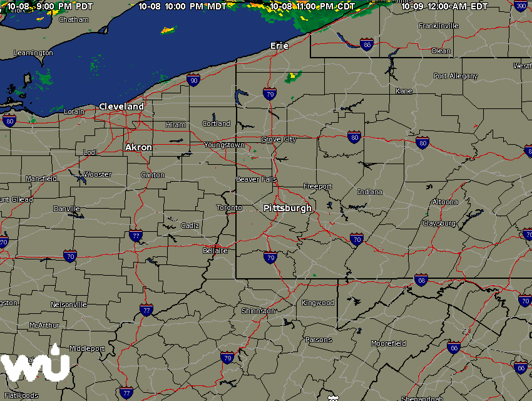Click the I-80 shield north of Indiana
Viewport: 532px width, 401px height.
point(354,137)
